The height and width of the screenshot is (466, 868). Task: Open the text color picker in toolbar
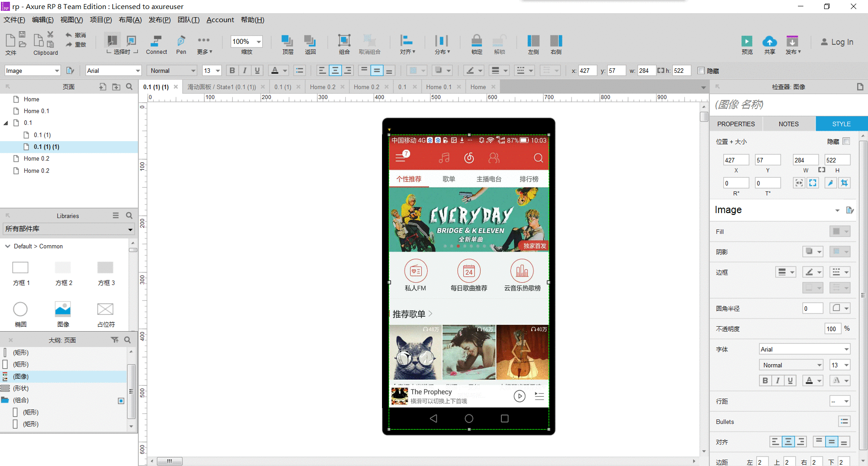coord(279,71)
